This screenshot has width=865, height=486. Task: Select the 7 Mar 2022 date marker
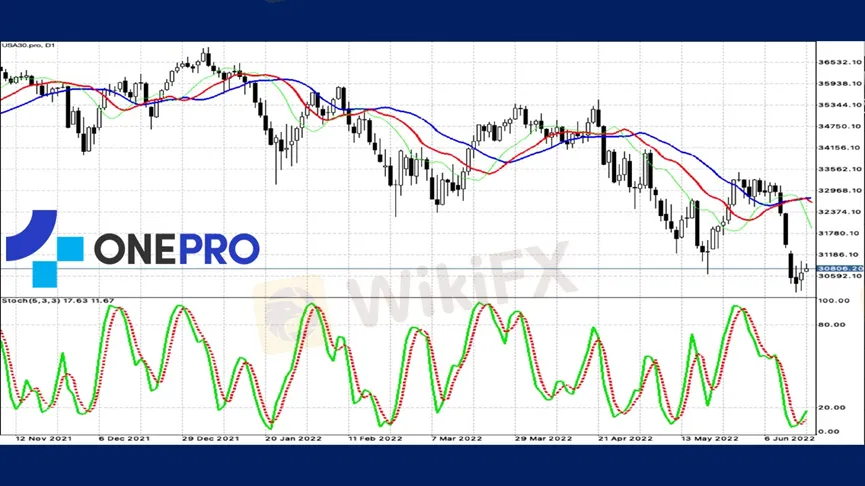(460, 438)
